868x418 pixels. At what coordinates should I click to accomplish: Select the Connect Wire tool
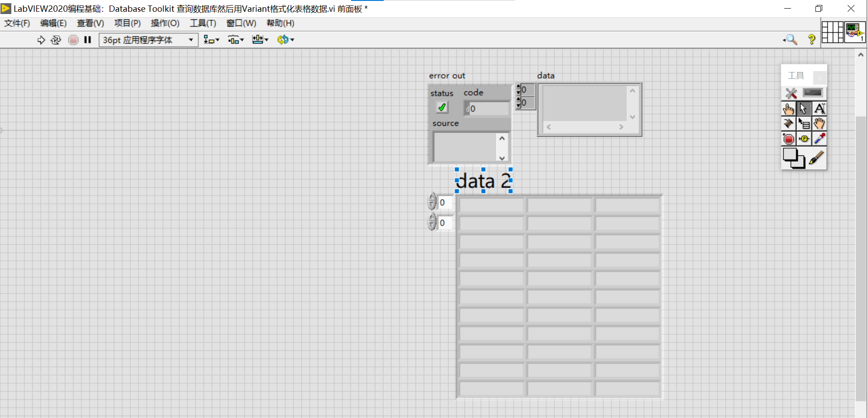pos(788,123)
